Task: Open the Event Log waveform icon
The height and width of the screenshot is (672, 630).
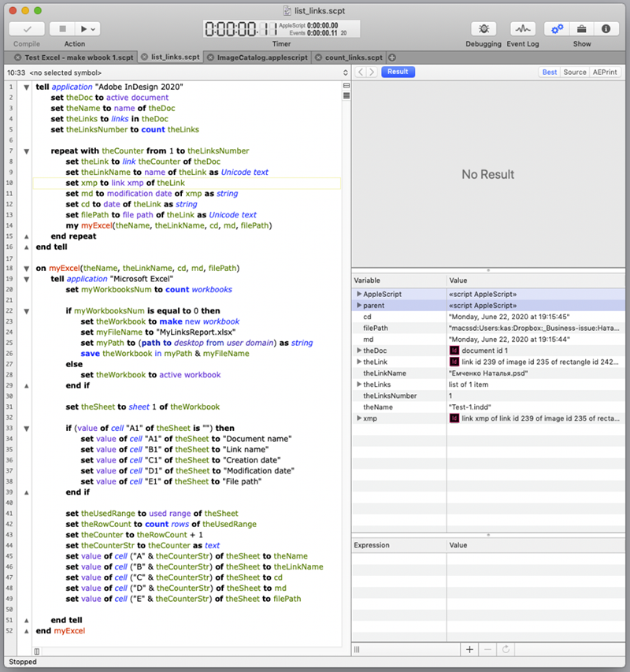Action: 522,29
